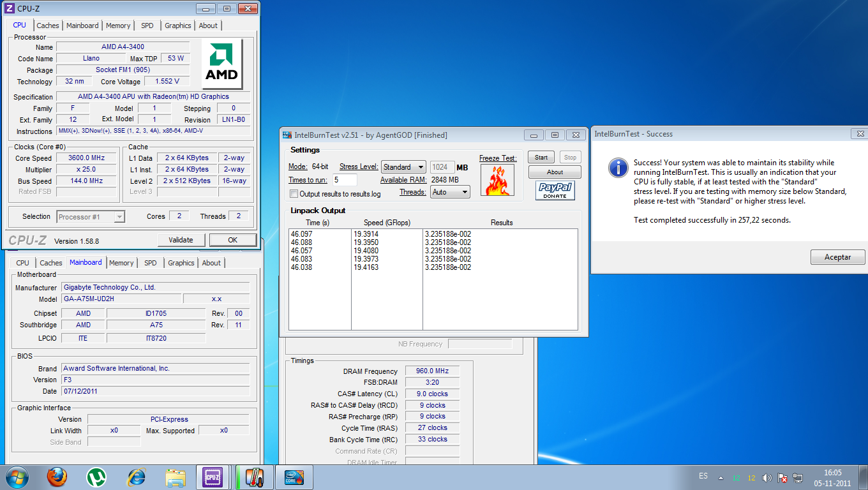Click Aceptar in the Success dialog
868x490 pixels.
click(x=838, y=257)
